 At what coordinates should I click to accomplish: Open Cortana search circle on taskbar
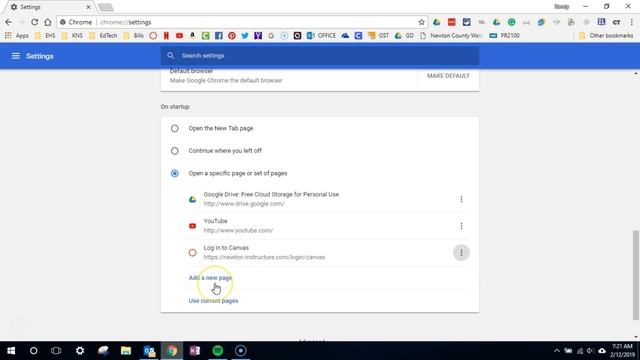(x=33, y=351)
